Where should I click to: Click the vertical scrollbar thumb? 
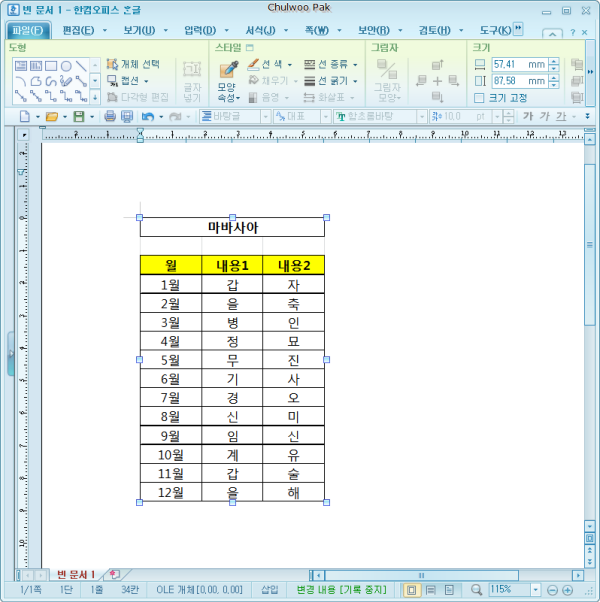click(x=590, y=245)
